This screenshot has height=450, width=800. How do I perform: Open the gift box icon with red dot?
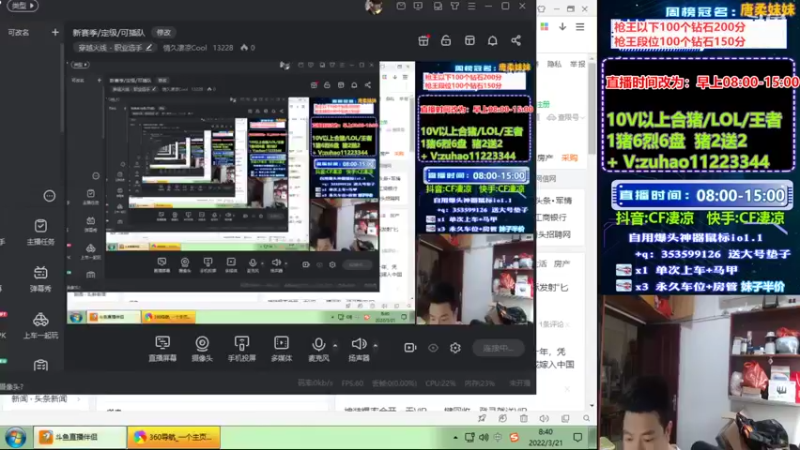[423, 40]
